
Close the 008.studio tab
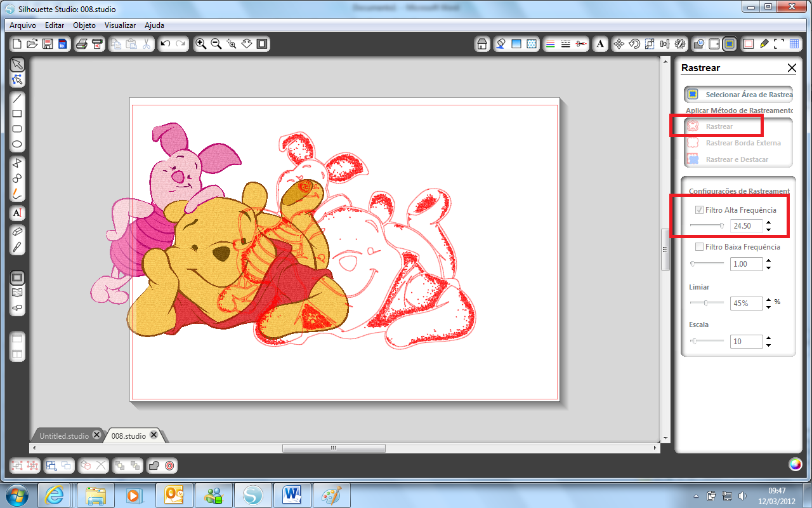154,435
